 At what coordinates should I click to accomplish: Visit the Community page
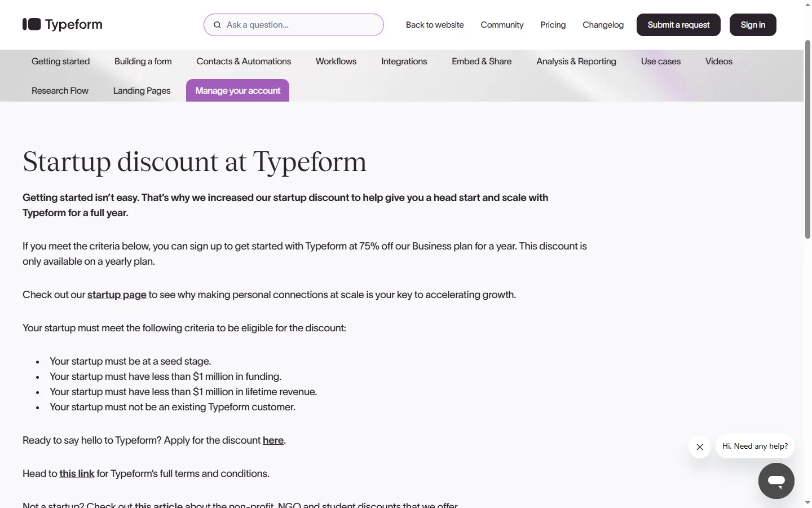[x=502, y=25]
